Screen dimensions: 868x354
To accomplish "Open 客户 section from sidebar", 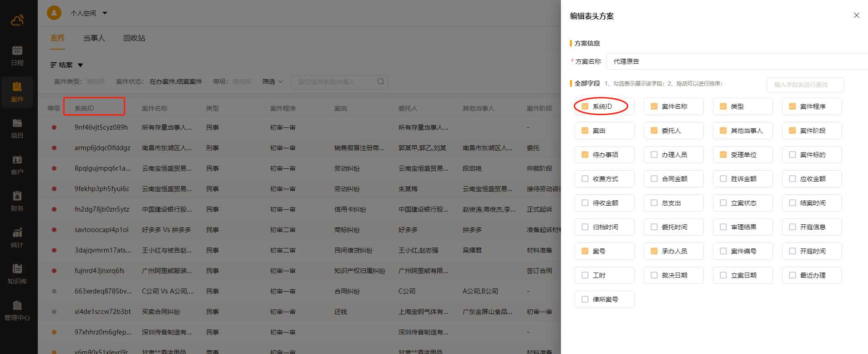I will (x=17, y=165).
